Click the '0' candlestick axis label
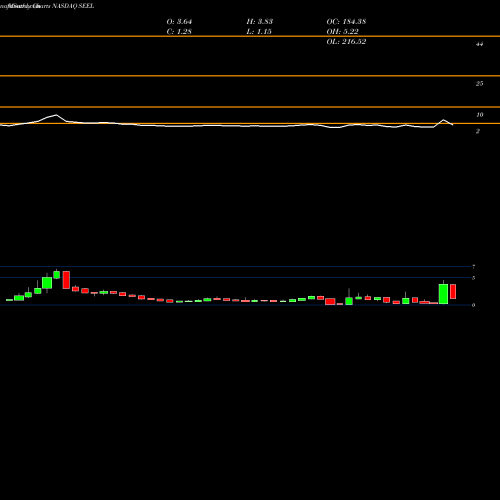The height and width of the screenshot is (500, 500). tap(473, 305)
